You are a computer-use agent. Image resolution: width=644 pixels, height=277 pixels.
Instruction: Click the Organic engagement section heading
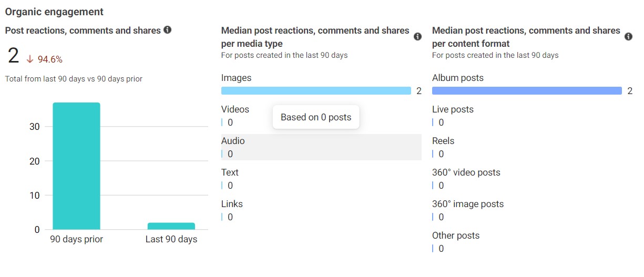coord(54,12)
